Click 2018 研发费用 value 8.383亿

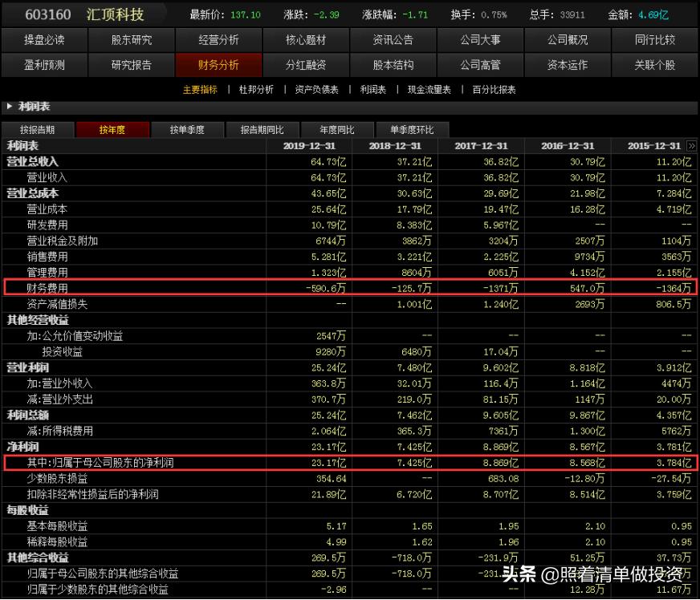pyautogui.click(x=414, y=225)
